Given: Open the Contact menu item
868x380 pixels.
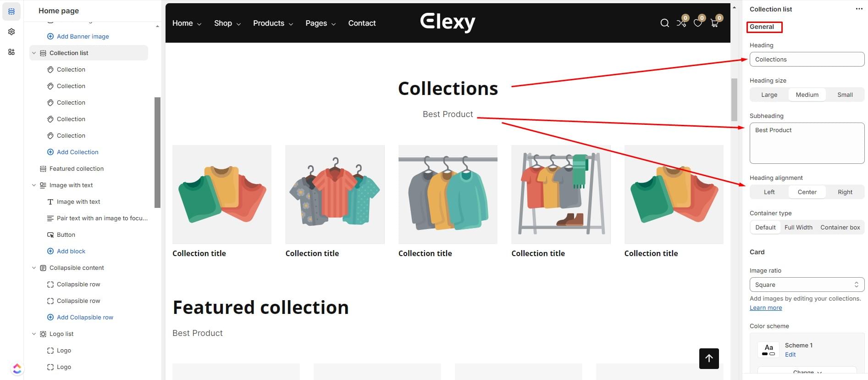Looking at the screenshot, I should coord(362,23).
